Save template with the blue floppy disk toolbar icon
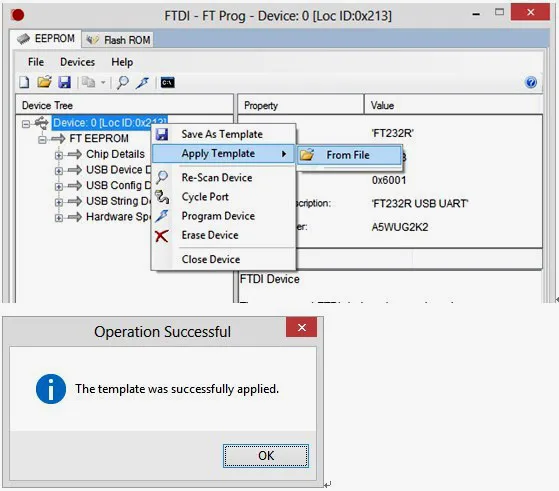 [65, 82]
